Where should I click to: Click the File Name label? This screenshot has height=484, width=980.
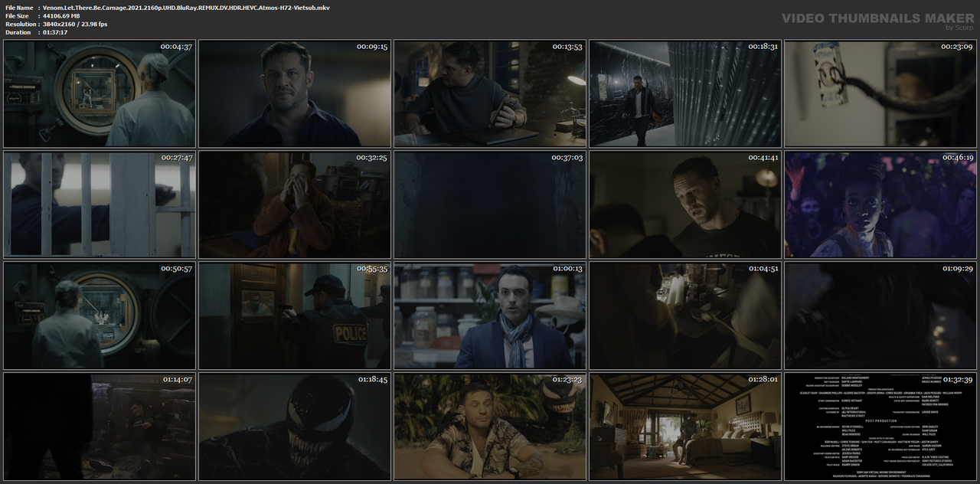pyautogui.click(x=19, y=7)
